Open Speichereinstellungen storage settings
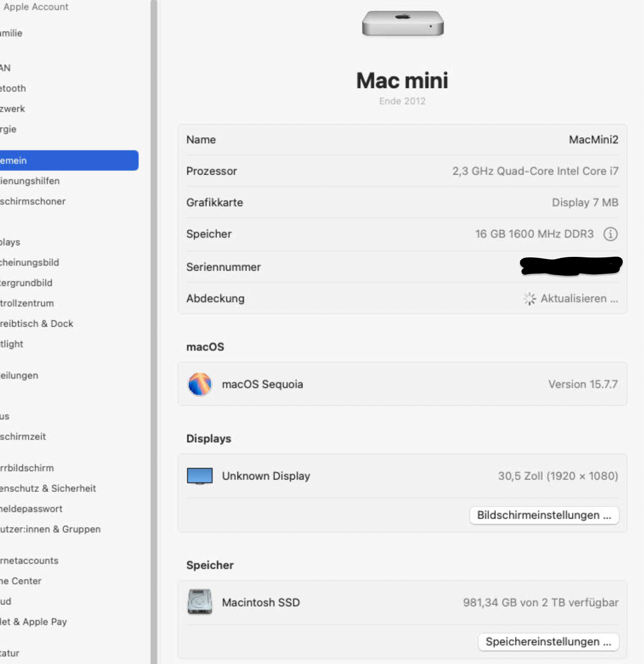 [548, 642]
